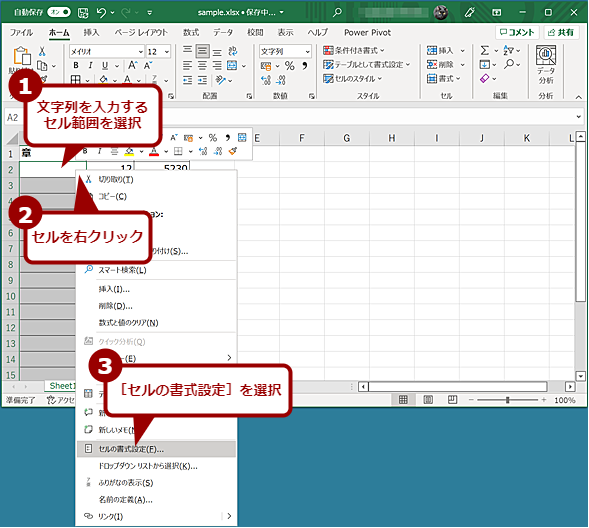The width and height of the screenshot is (589, 528).
Task: Open the Power Pivot tab
Action: pos(367,33)
